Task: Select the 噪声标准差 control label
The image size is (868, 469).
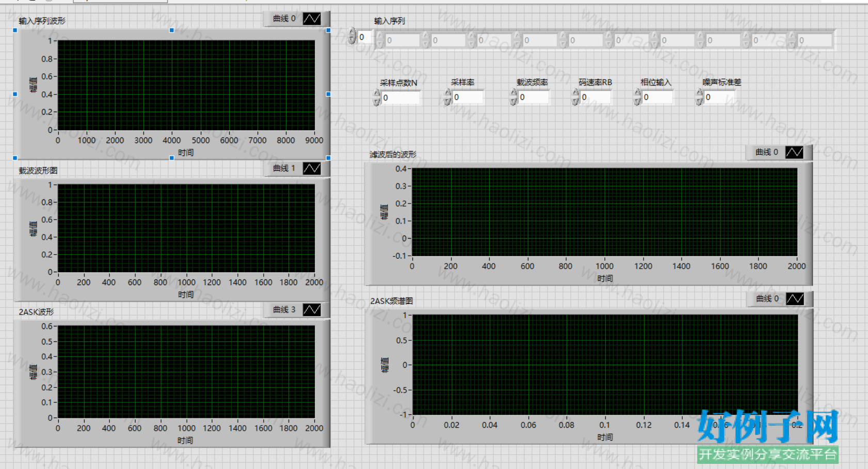Action: 722,82
